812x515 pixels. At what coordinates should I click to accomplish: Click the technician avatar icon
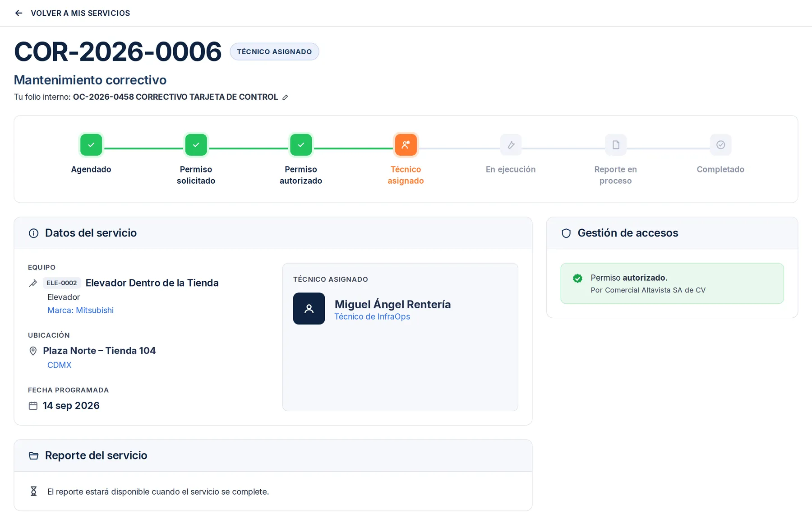(309, 309)
